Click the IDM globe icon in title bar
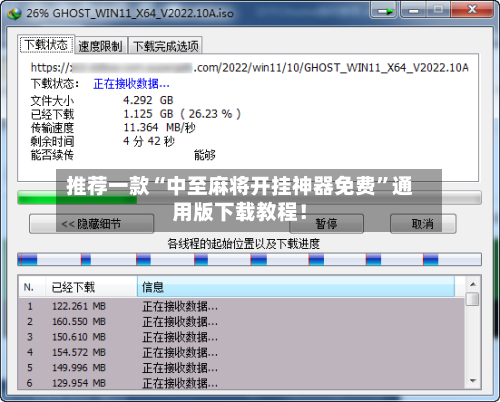Image resolution: width=500 pixels, height=402 pixels. click(x=14, y=13)
